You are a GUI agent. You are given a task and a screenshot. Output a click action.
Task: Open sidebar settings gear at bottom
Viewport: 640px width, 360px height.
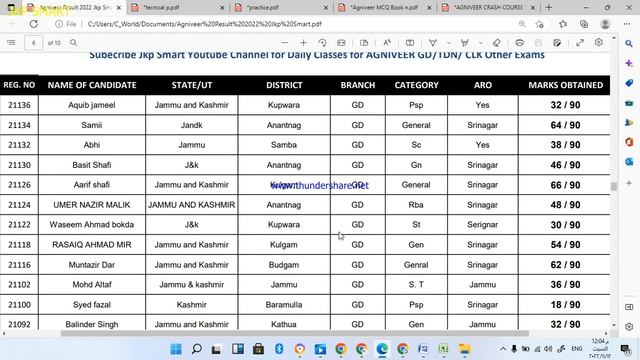[x=629, y=327]
